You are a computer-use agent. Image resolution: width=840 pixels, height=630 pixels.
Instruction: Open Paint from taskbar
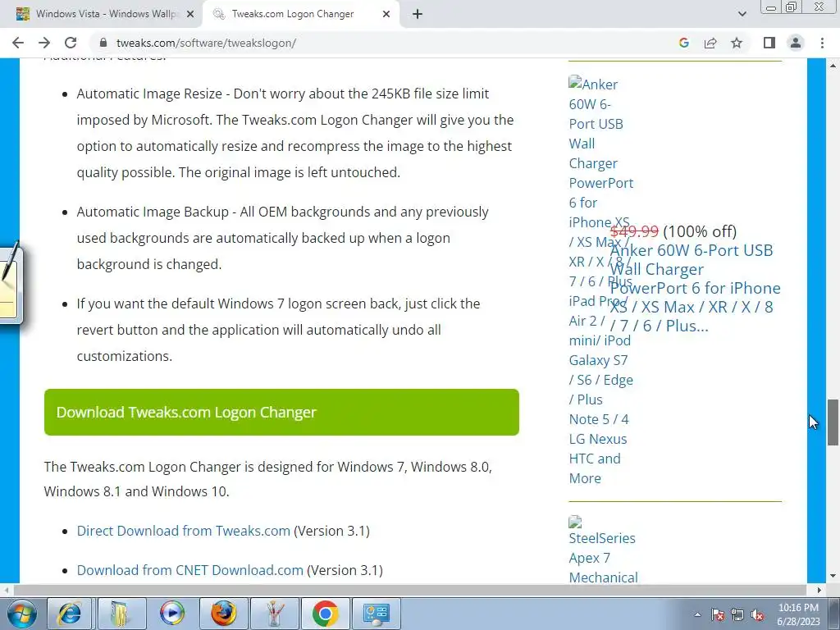pos(274,614)
